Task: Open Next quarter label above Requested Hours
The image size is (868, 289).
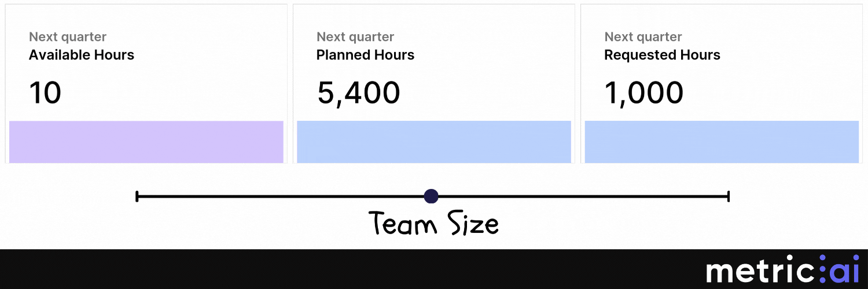Action: [x=643, y=37]
